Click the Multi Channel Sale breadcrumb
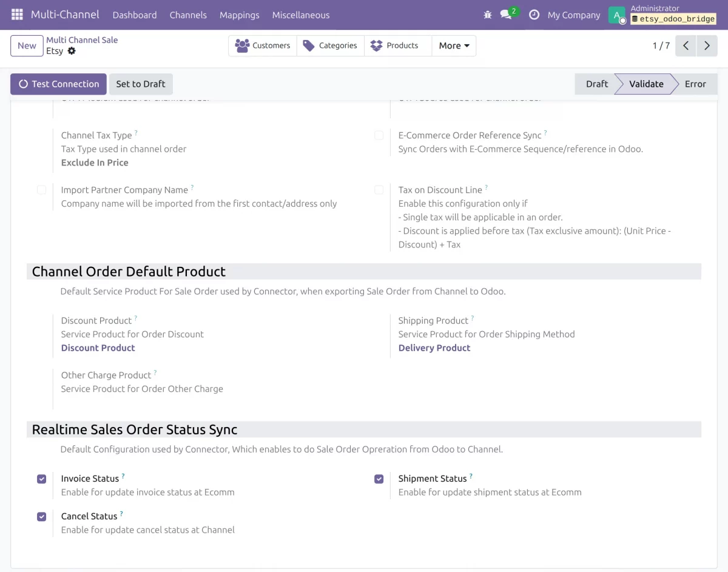728x572 pixels. (82, 40)
